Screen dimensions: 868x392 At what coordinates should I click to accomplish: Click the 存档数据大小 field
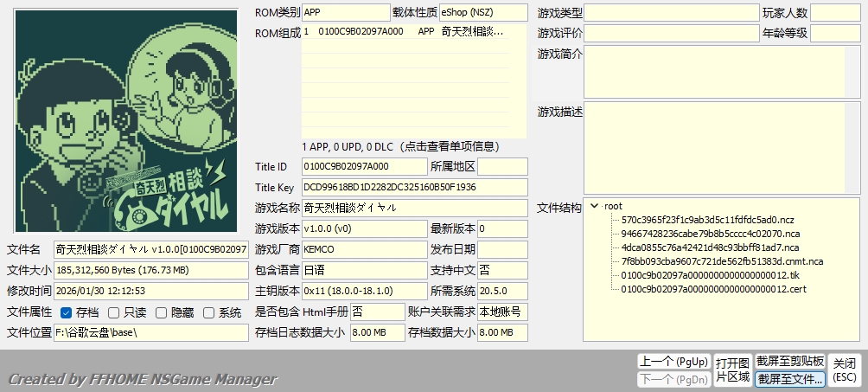(502, 332)
